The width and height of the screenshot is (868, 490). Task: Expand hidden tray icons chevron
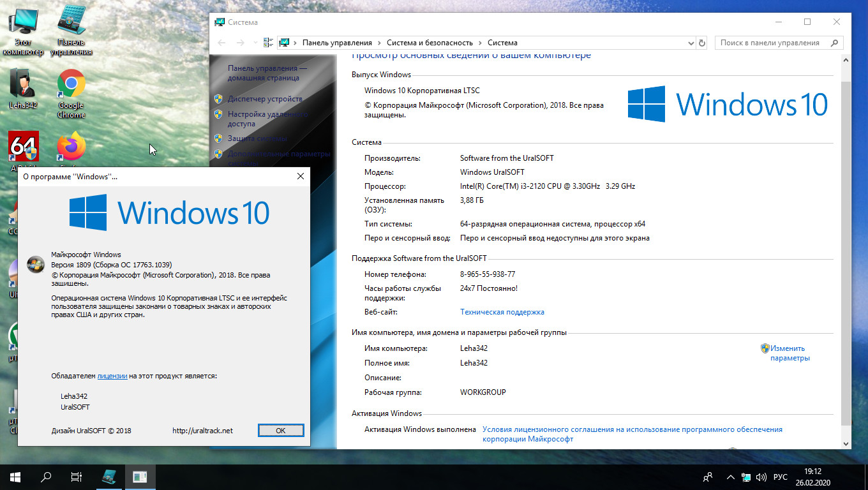pos(730,477)
